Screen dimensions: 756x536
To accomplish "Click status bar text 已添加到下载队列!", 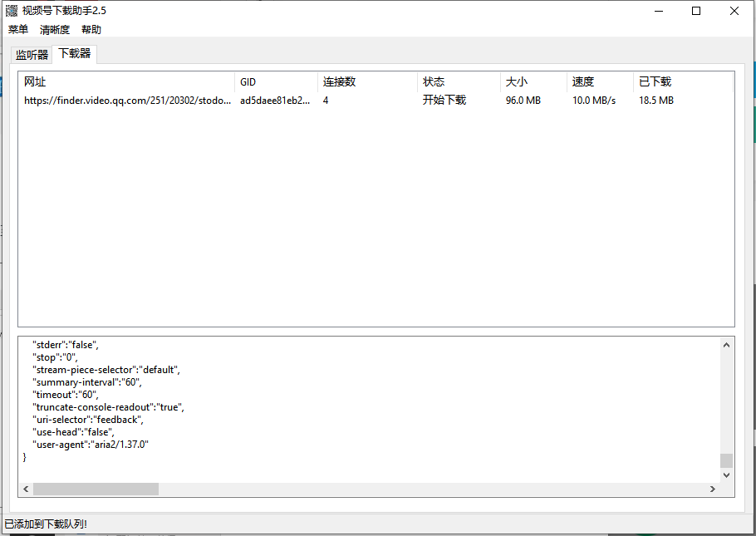I will click(x=46, y=524).
